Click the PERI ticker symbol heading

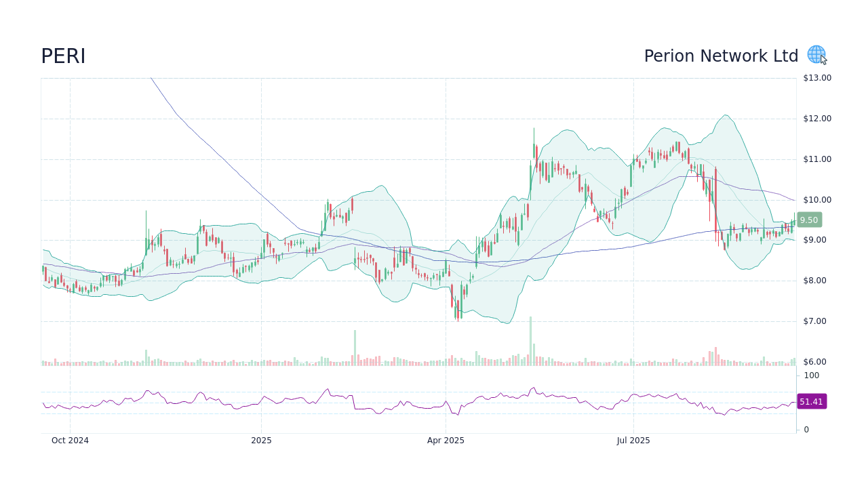64,56
